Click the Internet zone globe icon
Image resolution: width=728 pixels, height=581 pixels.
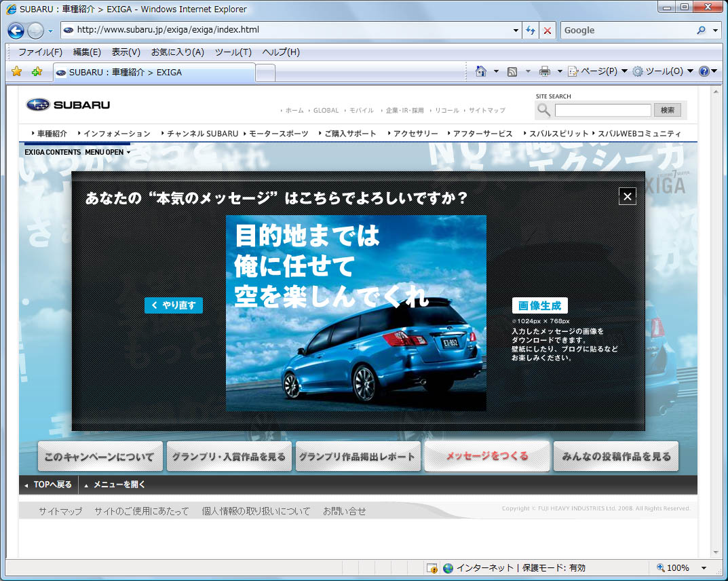[448, 568]
